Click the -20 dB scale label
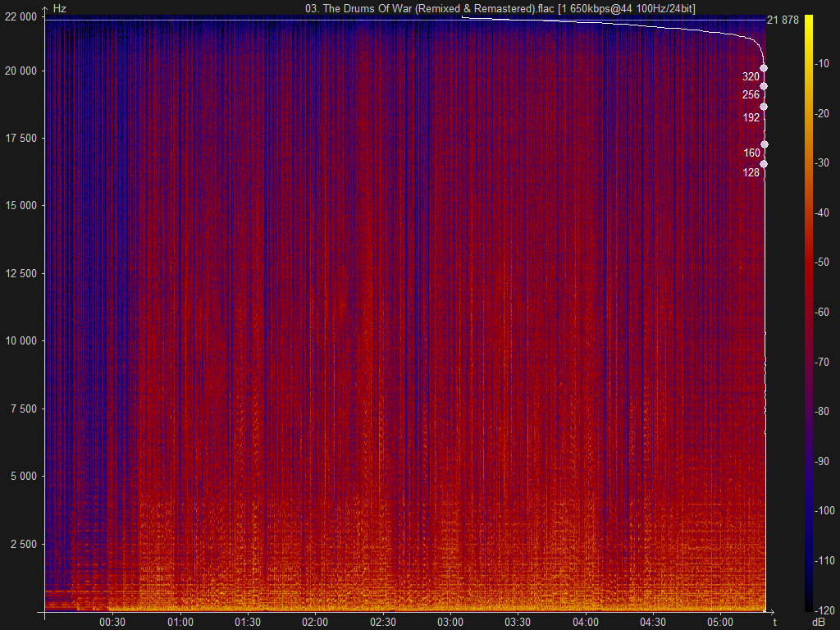 [822, 113]
